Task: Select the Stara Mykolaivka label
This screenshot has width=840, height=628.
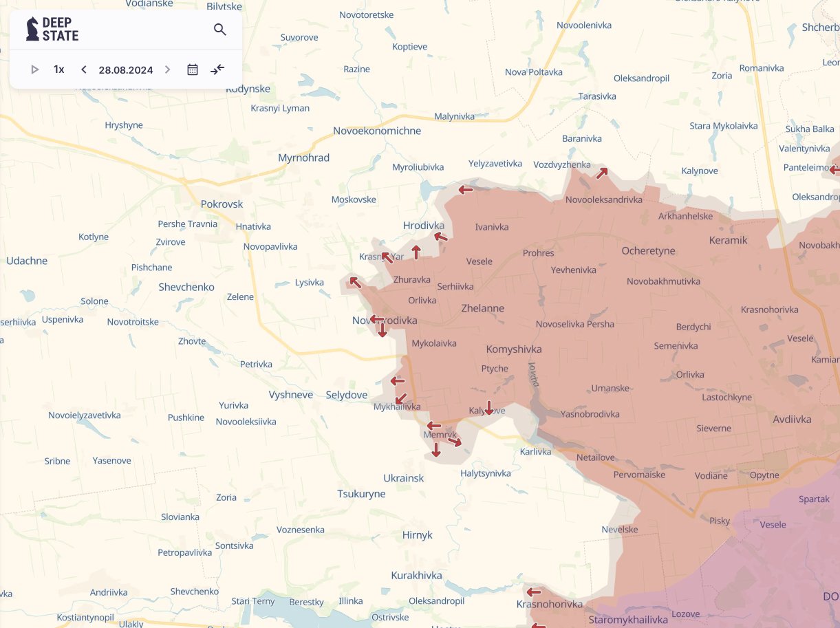Action: [724, 126]
